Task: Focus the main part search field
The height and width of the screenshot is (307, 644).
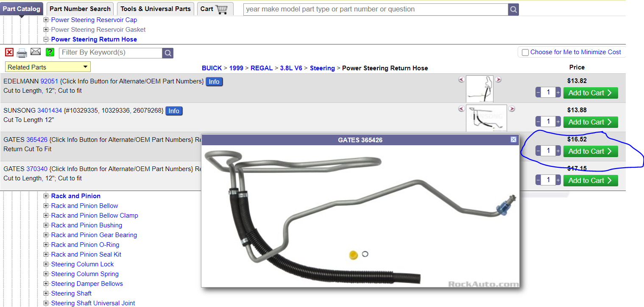Action: (x=376, y=9)
